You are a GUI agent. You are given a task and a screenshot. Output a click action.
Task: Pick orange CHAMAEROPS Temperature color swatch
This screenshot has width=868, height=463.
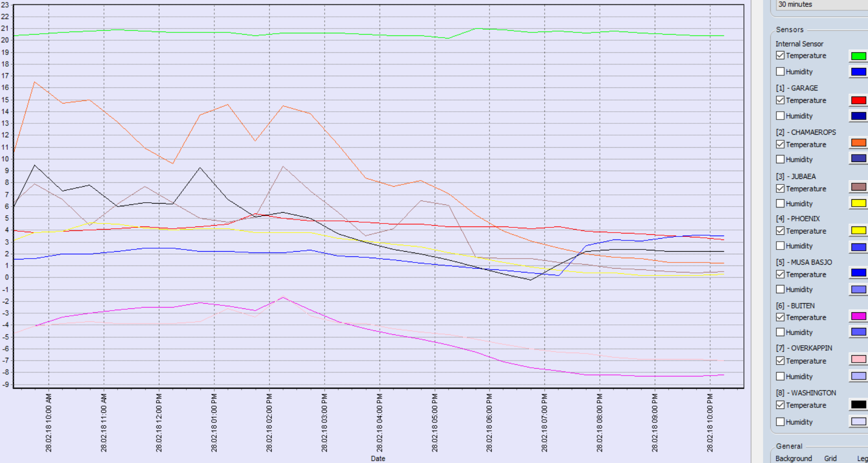point(858,143)
